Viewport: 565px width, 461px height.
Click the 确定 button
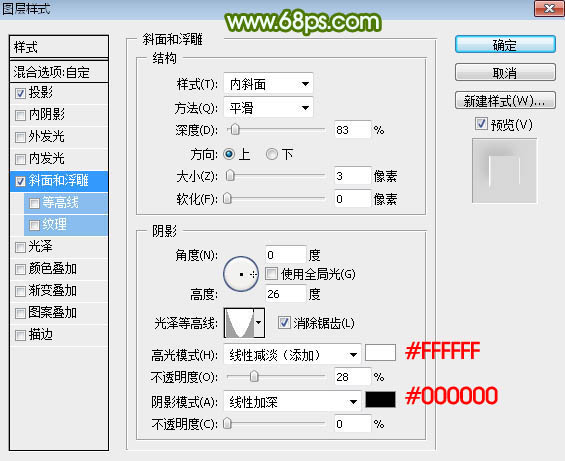(x=505, y=45)
